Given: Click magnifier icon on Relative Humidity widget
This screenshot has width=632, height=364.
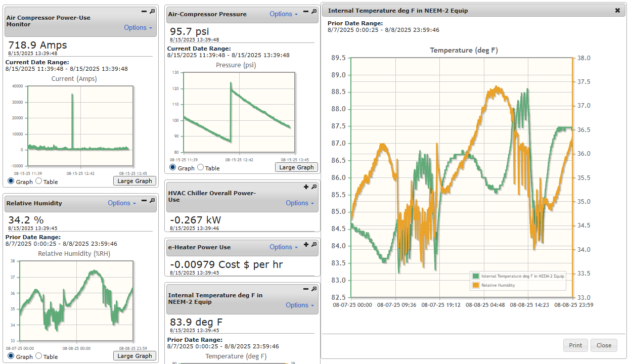Looking at the screenshot, I should (152, 200).
